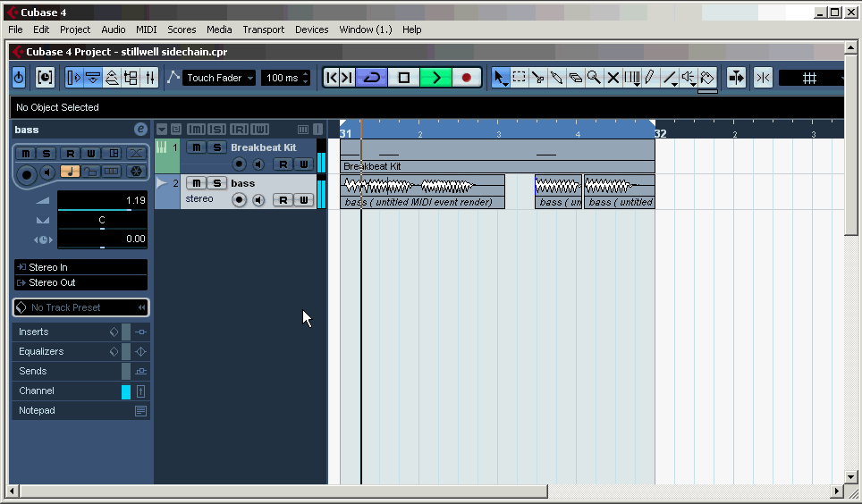
Task: Activate the Zoom magnifier tool
Action: [594, 78]
